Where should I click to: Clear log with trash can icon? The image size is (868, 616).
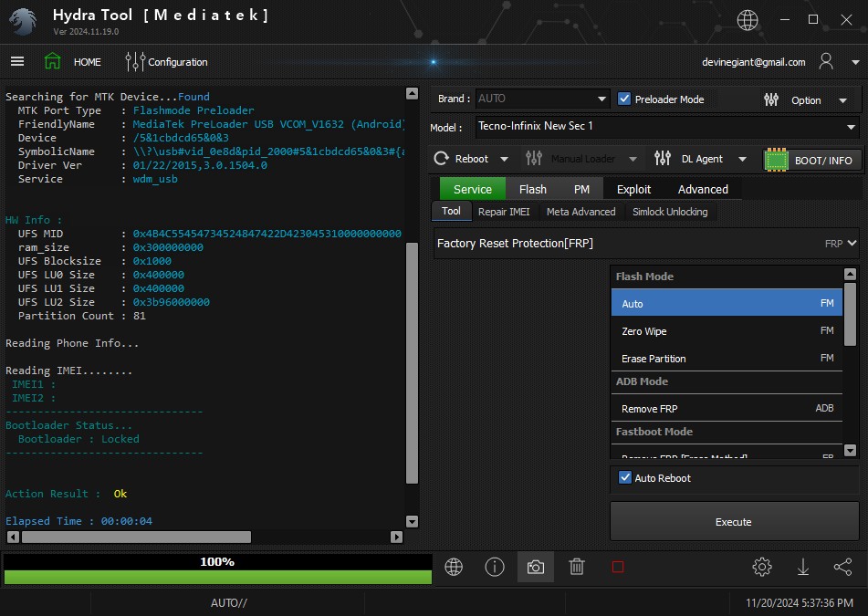[x=577, y=567]
